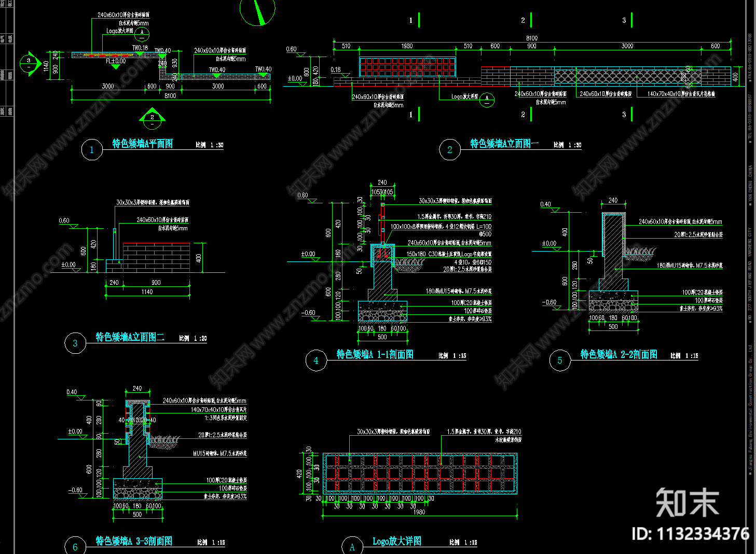Click detail callout A in elevation view
This screenshot has height=554, width=756.
click(487, 100)
